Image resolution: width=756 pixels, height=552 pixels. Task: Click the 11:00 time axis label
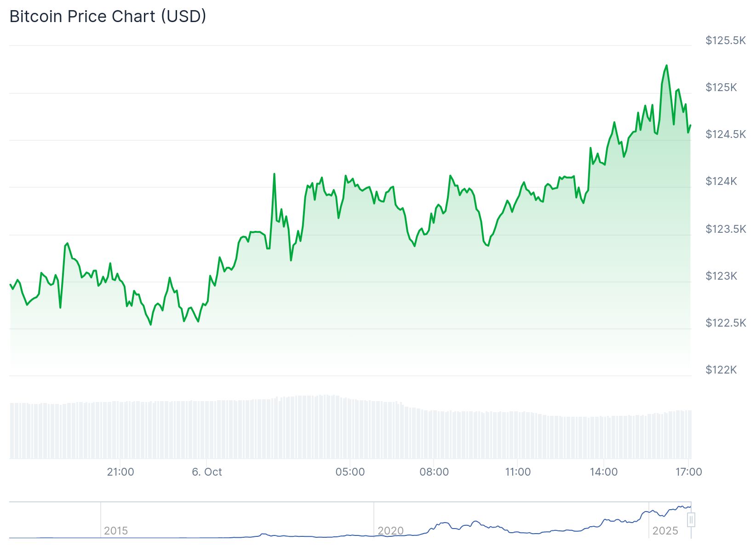518,472
